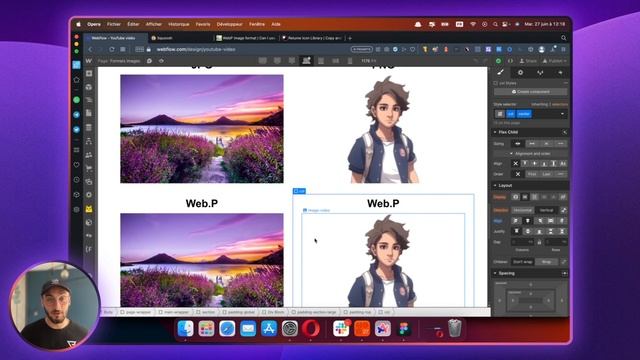Open the Users panel in Webflow sidebar

click(89, 155)
